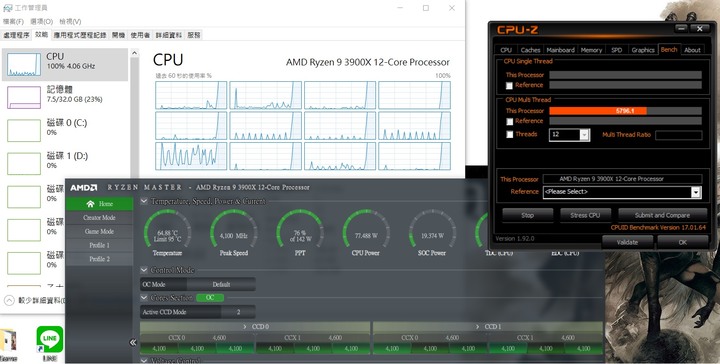Toggle the green OC badge in Cores Section

(210, 298)
